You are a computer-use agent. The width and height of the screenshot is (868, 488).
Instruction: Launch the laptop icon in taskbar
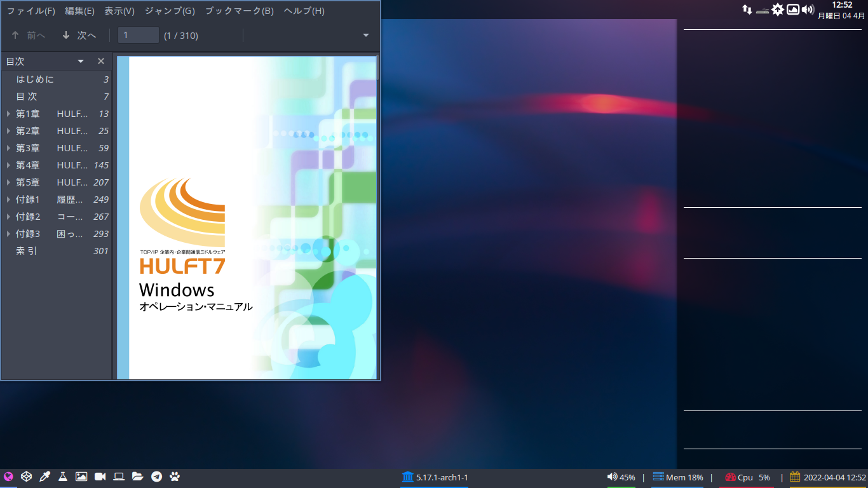coord(119,477)
